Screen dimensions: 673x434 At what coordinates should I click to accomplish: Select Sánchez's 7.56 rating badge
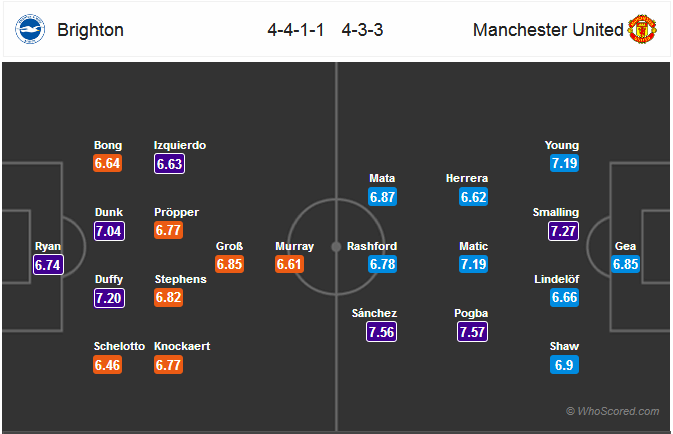[381, 332]
